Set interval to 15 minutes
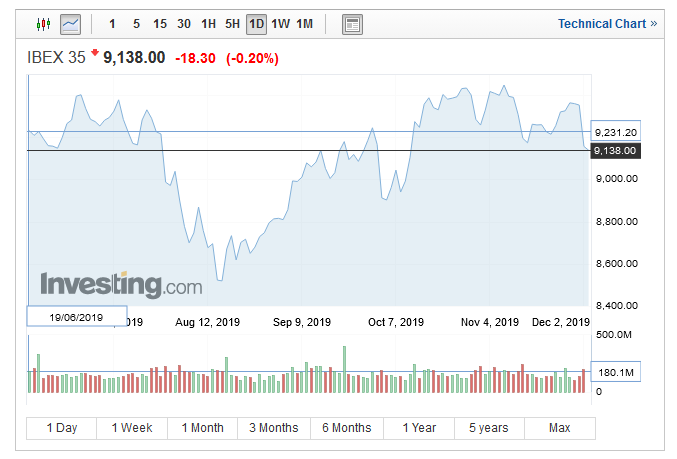 point(160,24)
